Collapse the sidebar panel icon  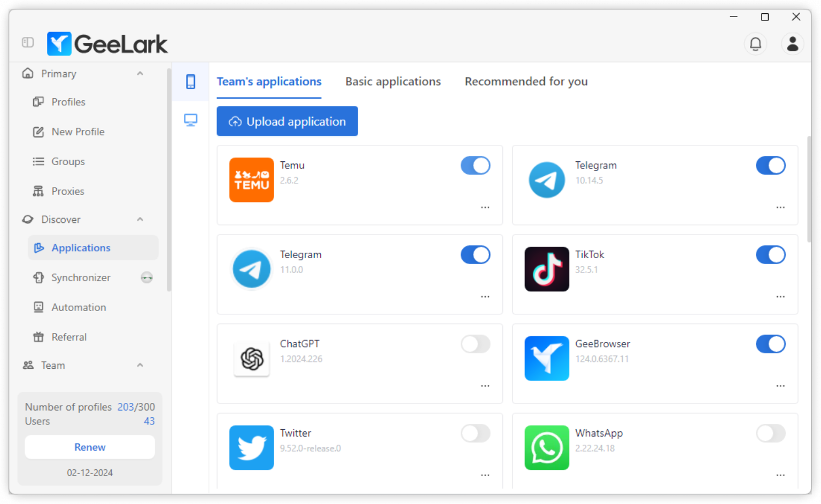tap(28, 42)
